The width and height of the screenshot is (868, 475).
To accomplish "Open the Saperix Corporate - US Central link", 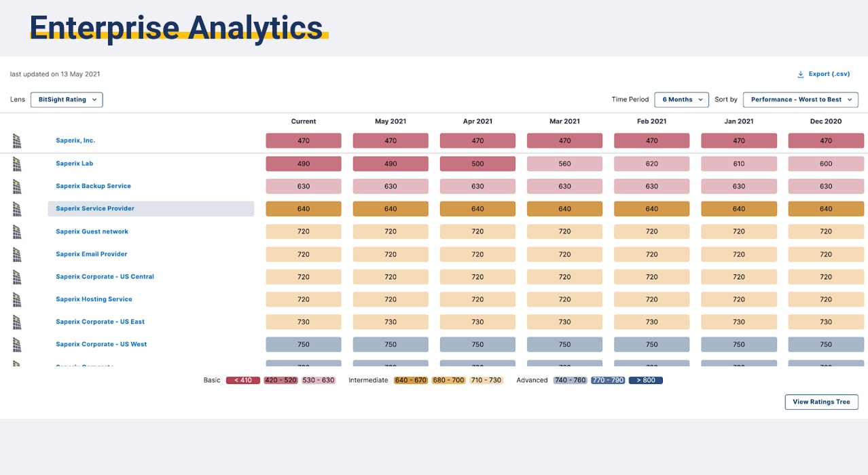I will 105,277.
